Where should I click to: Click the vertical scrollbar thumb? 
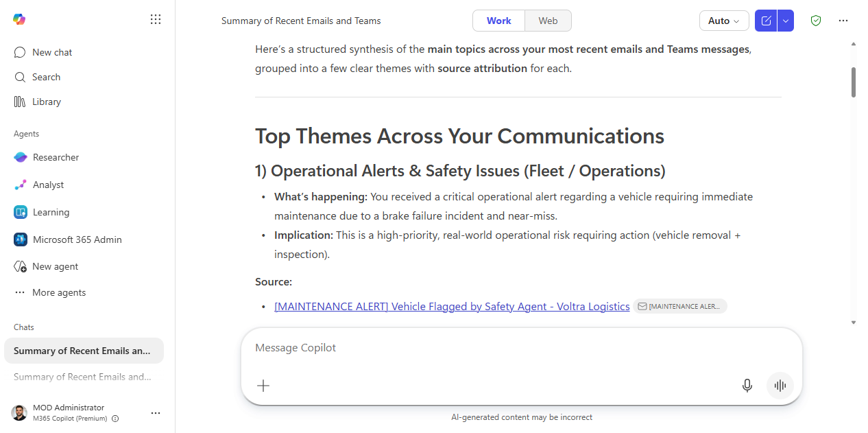pos(854,82)
